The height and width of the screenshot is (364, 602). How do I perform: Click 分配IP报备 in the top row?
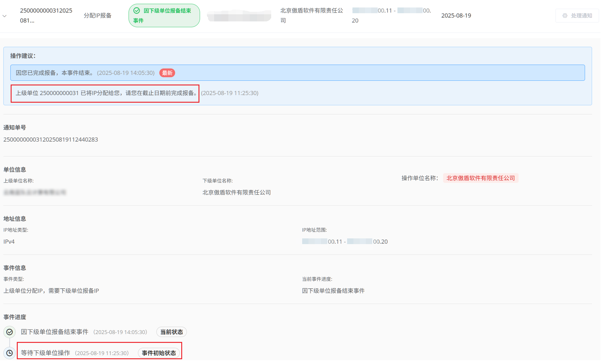97,16
